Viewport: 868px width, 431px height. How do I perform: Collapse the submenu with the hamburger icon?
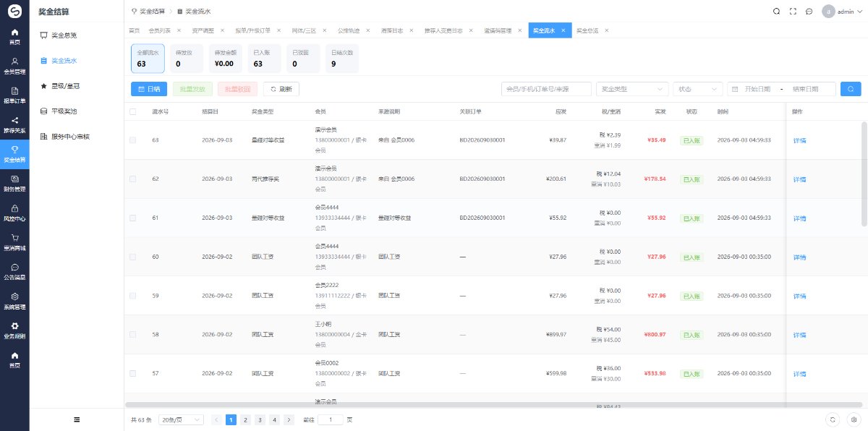point(77,419)
